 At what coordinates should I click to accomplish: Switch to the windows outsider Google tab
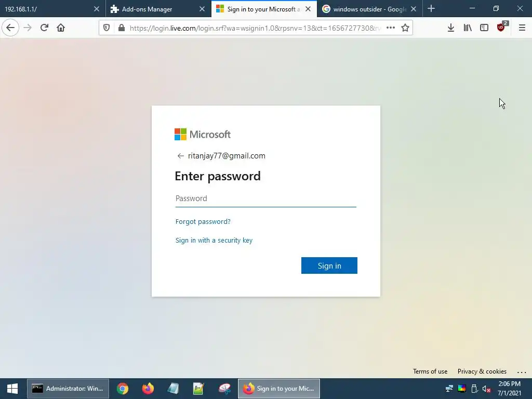tap(369, 9)
